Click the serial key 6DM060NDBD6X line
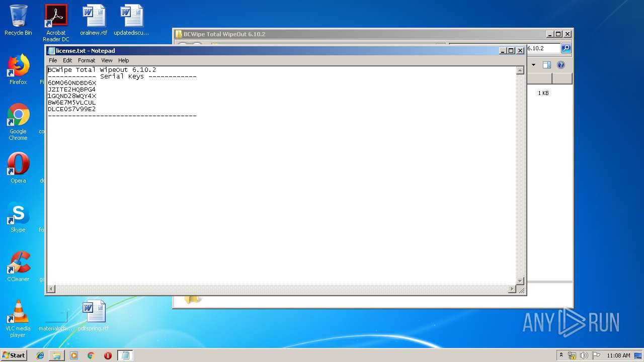Screen dimensions: 644x362 [x=72, y=83]
